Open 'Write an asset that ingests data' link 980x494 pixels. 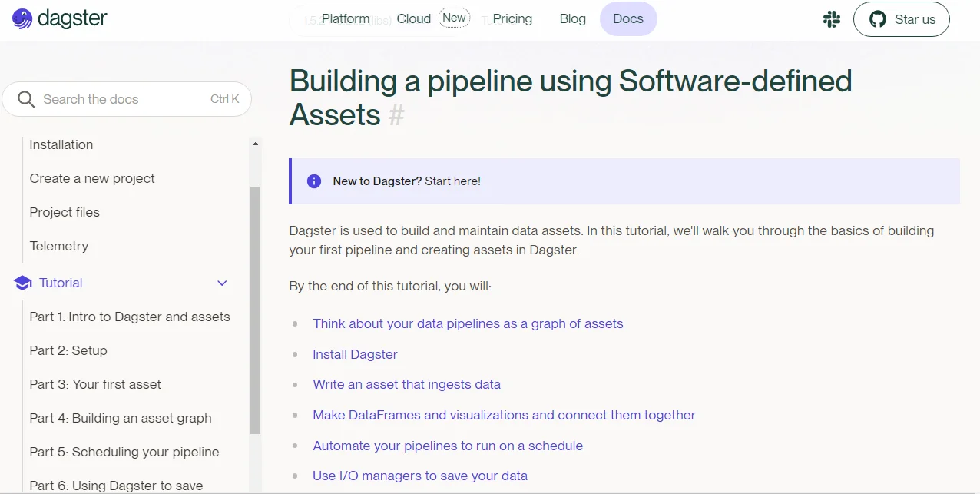tap(406, 384)
